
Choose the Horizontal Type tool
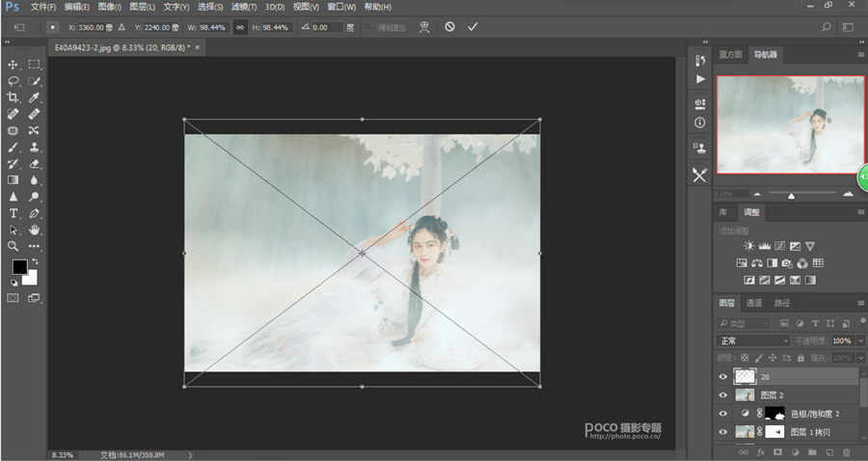pyautogui.click(x=14, y=212)
